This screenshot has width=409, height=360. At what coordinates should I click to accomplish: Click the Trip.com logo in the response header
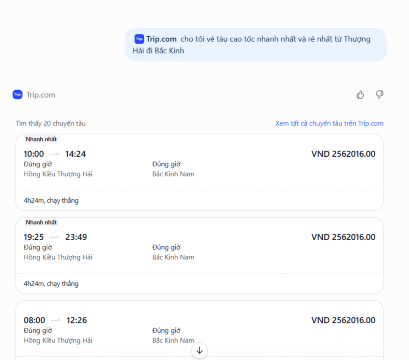(x=18, y=95)
